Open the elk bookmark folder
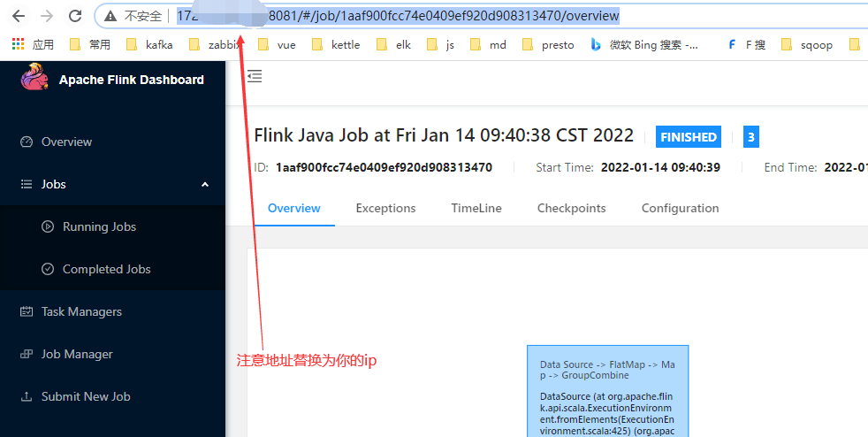The height and width of the screenshot is (437, 868). 393,45
